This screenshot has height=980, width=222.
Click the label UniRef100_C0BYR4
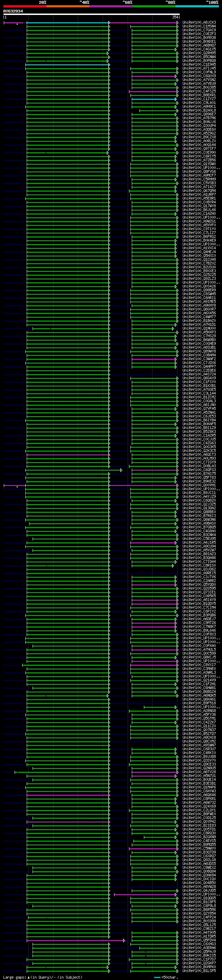[199, 202]
